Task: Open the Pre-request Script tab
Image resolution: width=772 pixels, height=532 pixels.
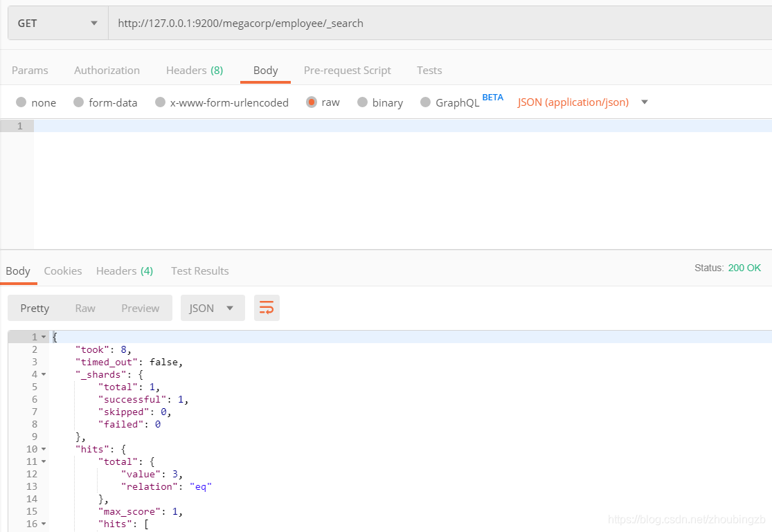Action: [347, 71]
